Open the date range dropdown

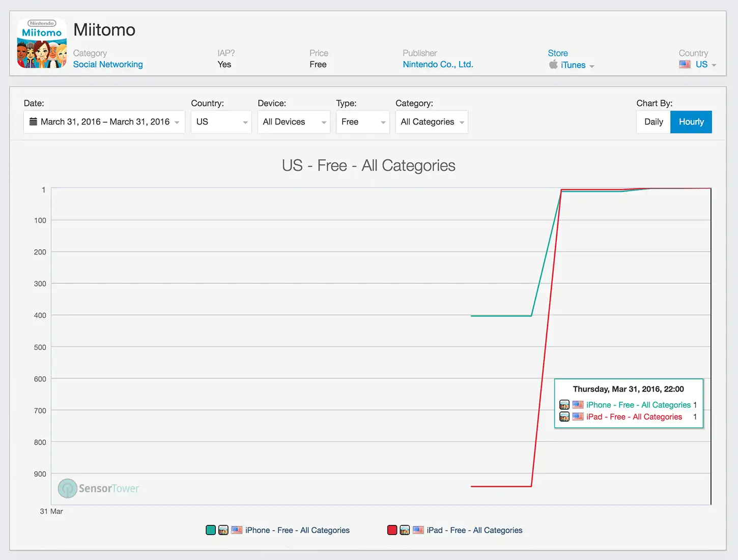[x=104, y=122]
